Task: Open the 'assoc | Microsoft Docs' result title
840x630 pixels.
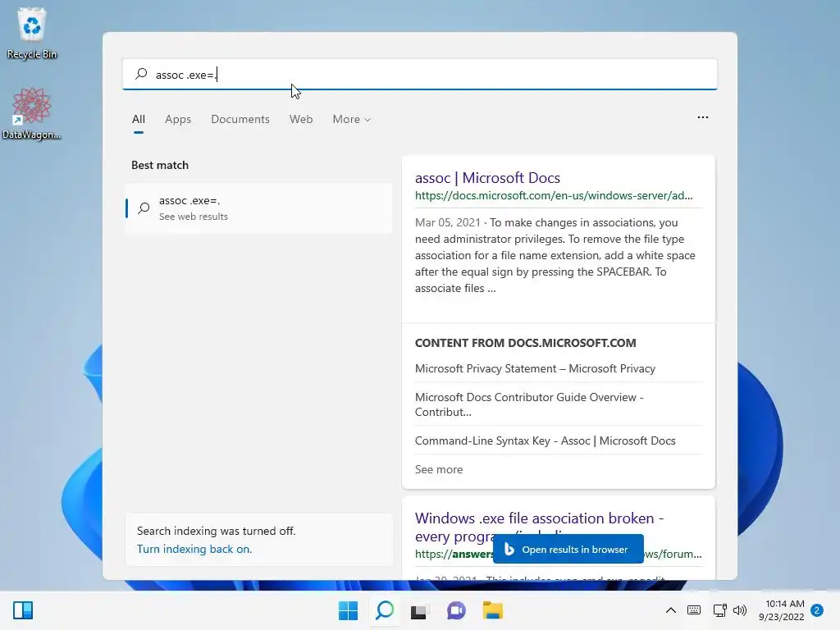Action: (487, 178)
